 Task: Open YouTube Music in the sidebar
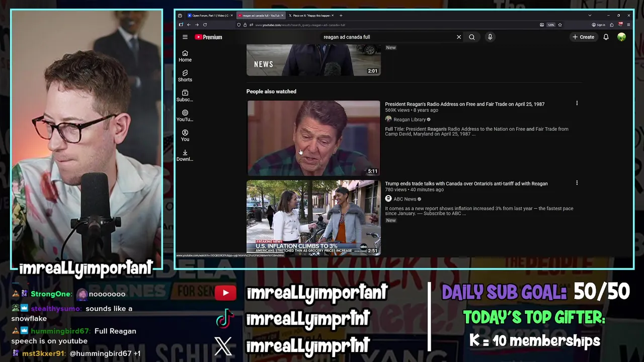(185, 116)
